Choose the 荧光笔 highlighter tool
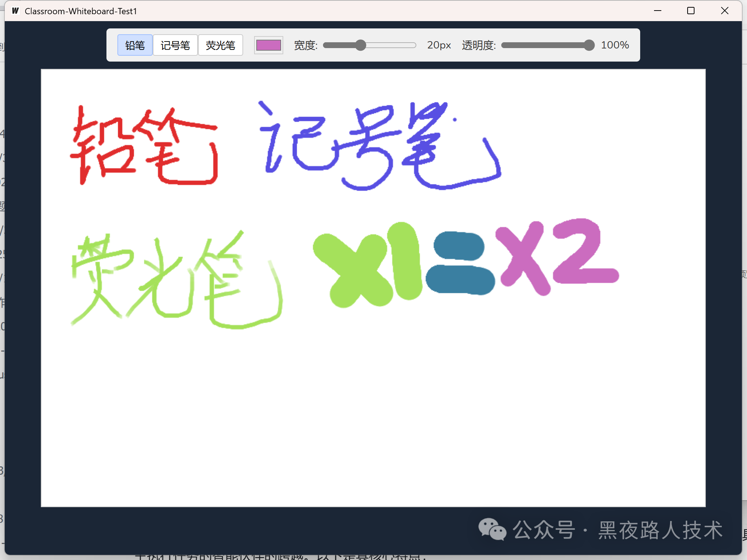This screenshot has width=747, height=560. tap(221, 45)
